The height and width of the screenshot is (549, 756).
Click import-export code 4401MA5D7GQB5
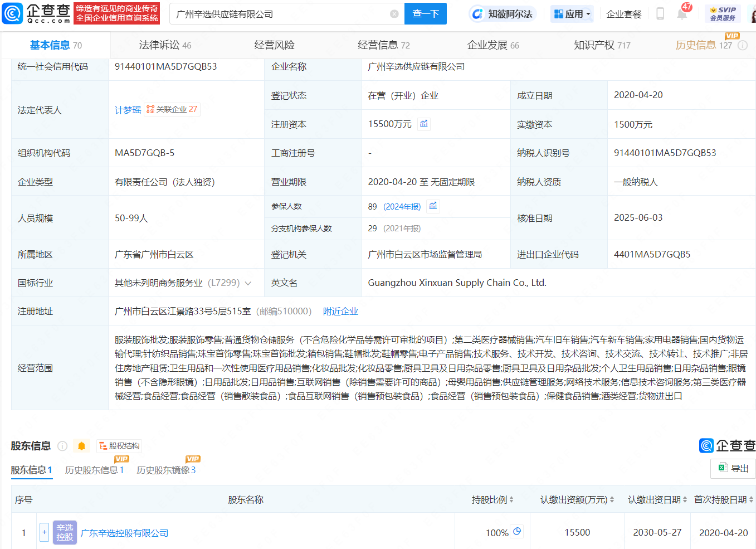click(x=652, y=254)
